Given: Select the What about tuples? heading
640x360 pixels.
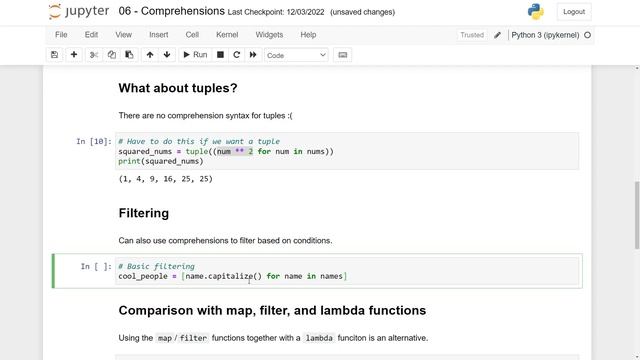Looking at the screenshot, I should pyautogui.click(x=178, y=88).
